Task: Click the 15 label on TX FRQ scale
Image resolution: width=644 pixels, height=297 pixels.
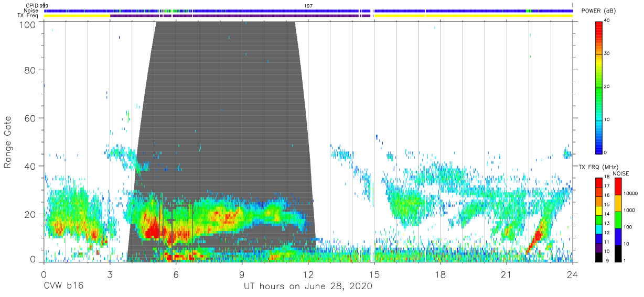Action: click(607, 205)
